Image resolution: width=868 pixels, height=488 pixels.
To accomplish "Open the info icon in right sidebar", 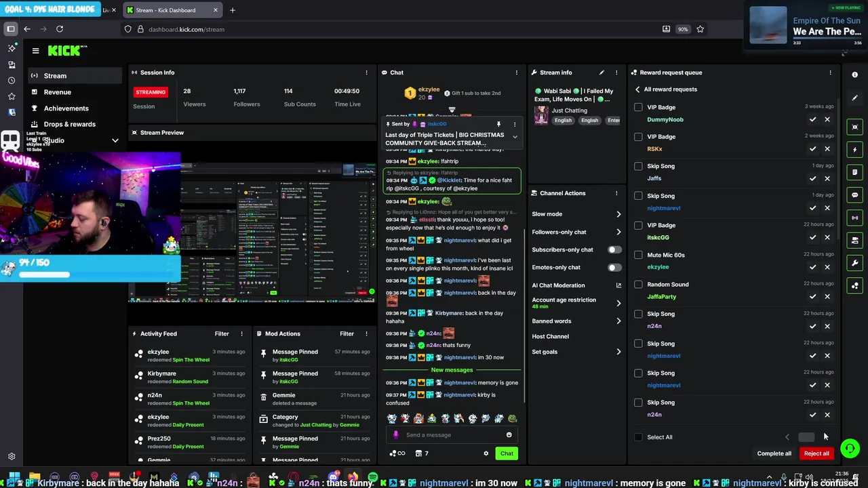I will (x=854, y=75).
